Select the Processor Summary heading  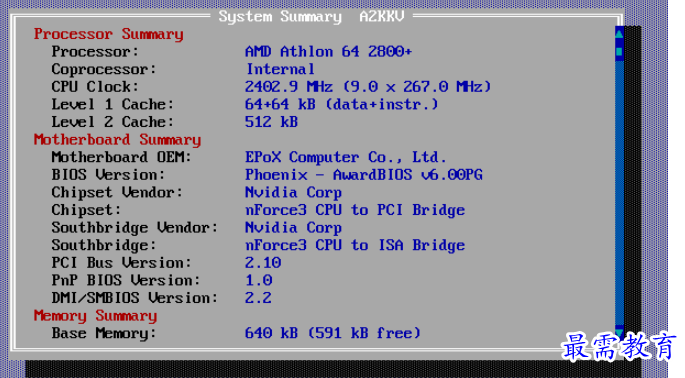(109, 34)
